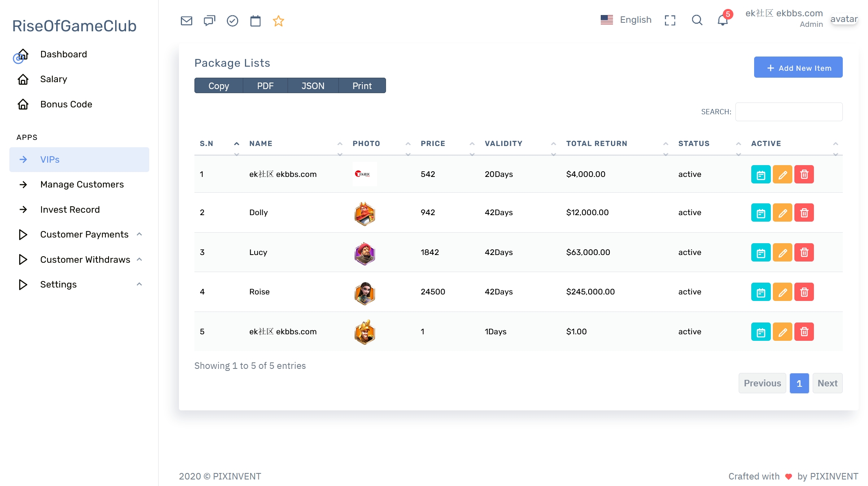Export the table as PDF
Image resolution: width=868 pixels, height=486 pixels.
pyautogui.click(x=265, y=86)
